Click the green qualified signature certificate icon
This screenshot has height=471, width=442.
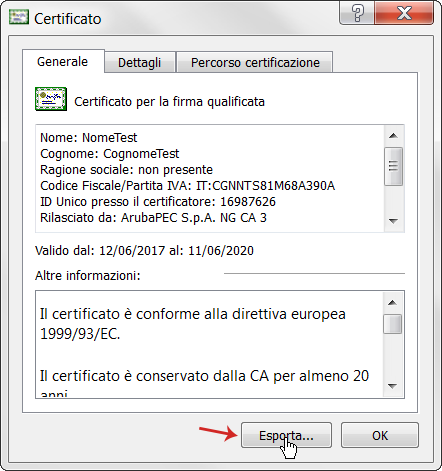point(51,99)
